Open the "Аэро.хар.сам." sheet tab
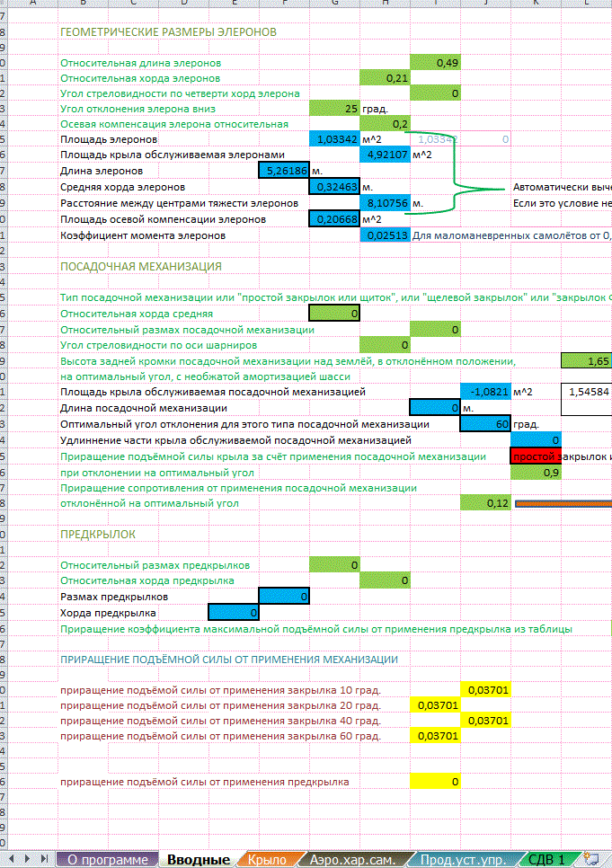Viewport: 612px width, 868px height. (x=352, y=860)
